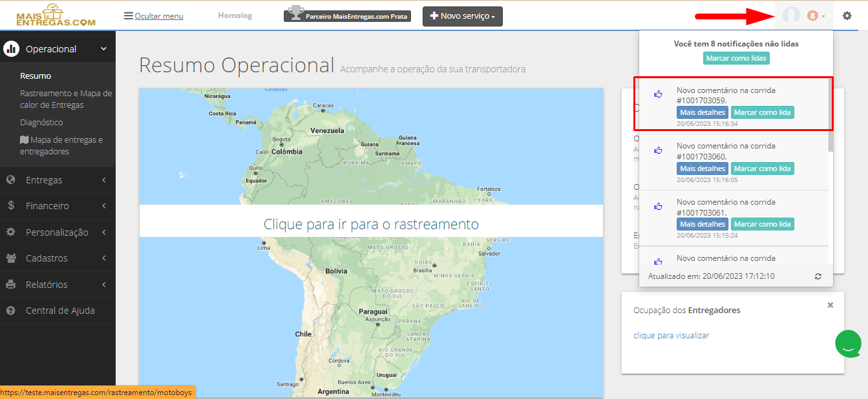Click the timestamp 20/06/2023 15:16:05
The width and height of the screenshot is (868, 399).
[x=707, y=180]
